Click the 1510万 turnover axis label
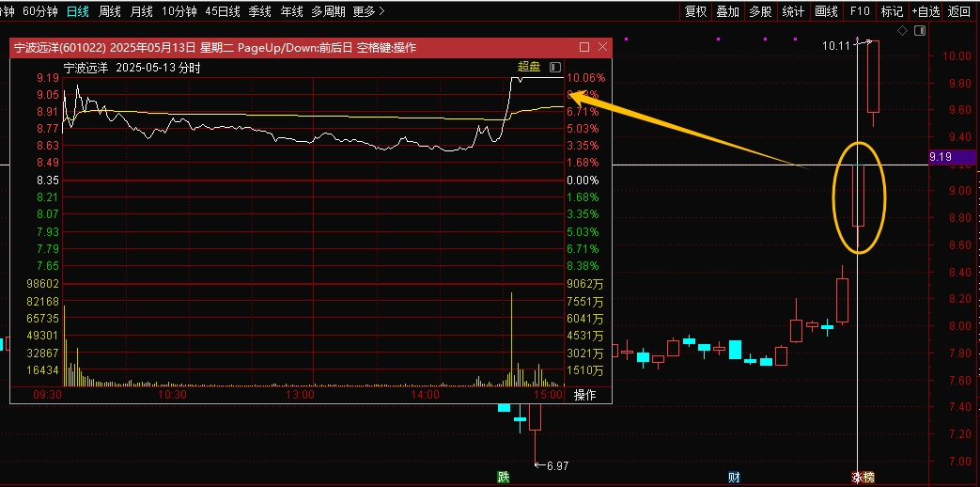This screenshot has width=980, height=487. coord(585,370)
